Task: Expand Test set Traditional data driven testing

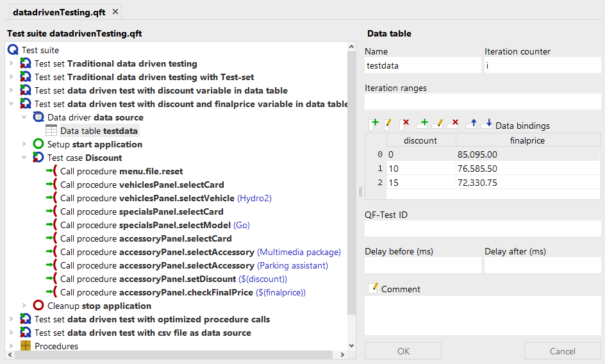Action: coord(11,63)
